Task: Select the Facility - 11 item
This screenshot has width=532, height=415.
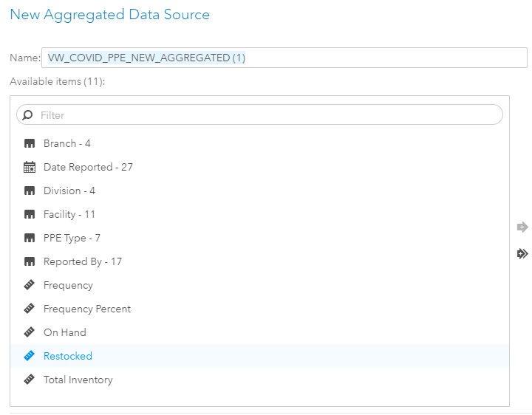Action: 69,214
